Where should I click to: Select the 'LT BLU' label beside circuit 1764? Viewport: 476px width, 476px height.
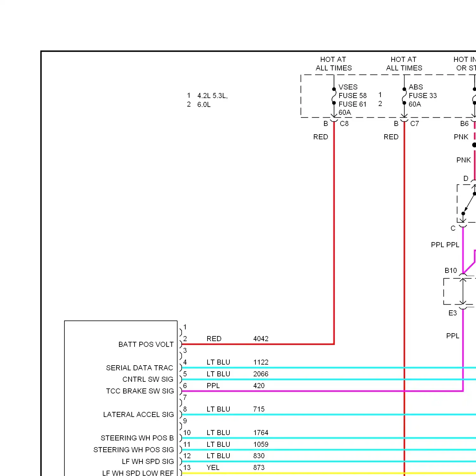[218, 433]
